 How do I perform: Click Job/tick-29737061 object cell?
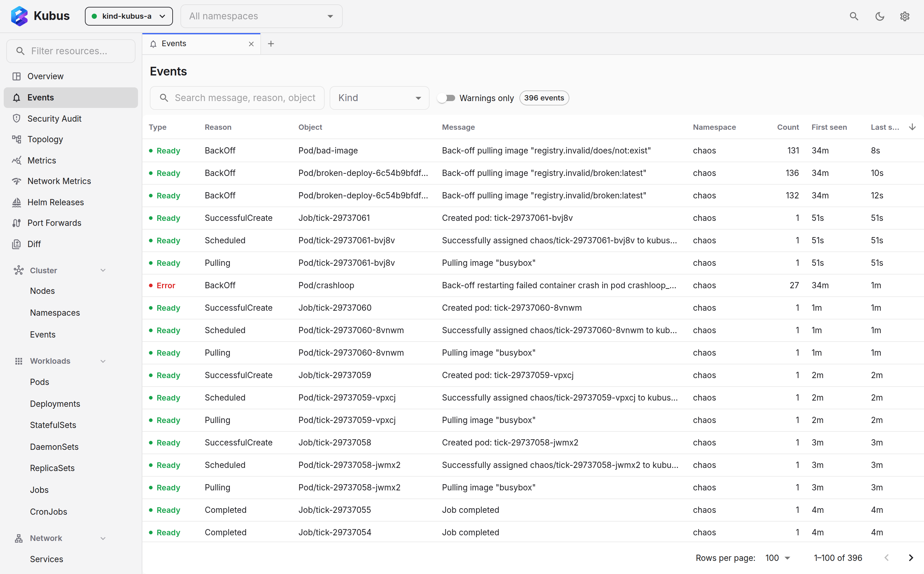pyautogui.click(x=334, y=218)
